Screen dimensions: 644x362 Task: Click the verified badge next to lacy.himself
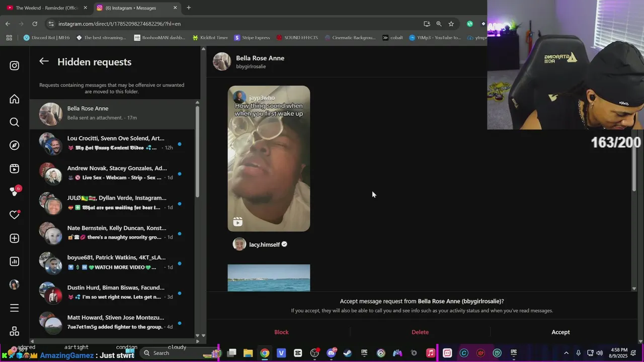(x=284, y=244)
